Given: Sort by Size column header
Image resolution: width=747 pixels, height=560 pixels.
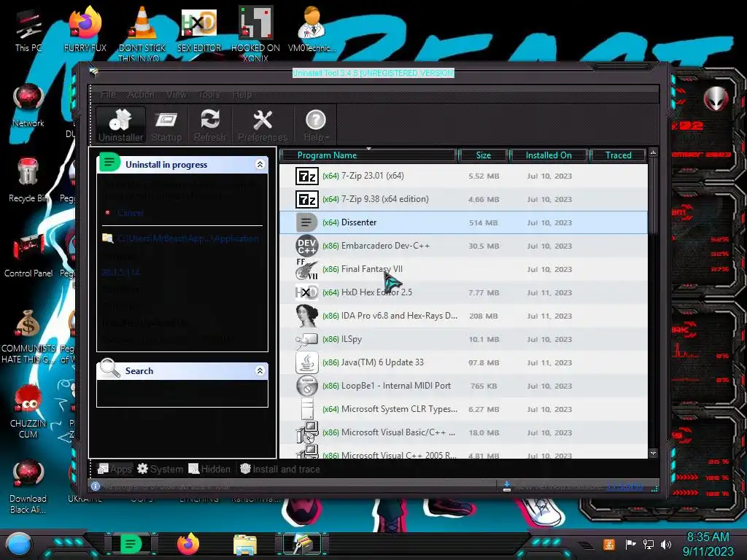Looking at the screenshot, I should point(483,155).
